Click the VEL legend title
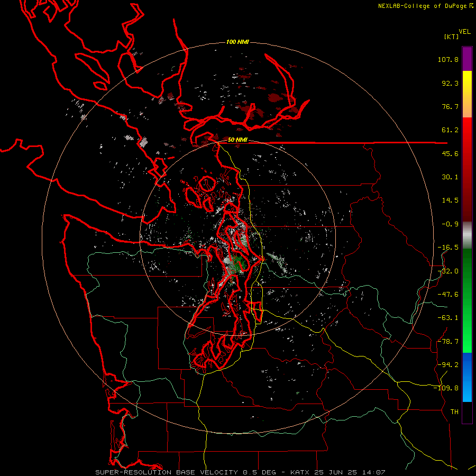Image resolution: width=476 pixels, height=476 pixels. 464,32
